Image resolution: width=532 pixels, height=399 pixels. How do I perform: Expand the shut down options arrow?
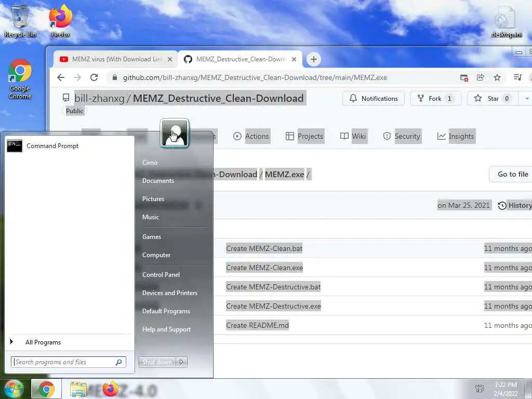(x=181, y=362)
